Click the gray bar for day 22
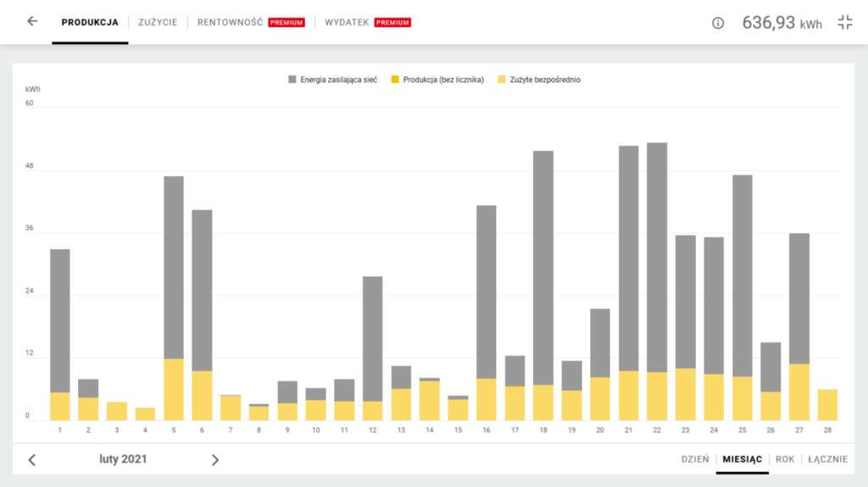Image resolution: width=868 pixels, height=487 pixels. click(657, 254)
